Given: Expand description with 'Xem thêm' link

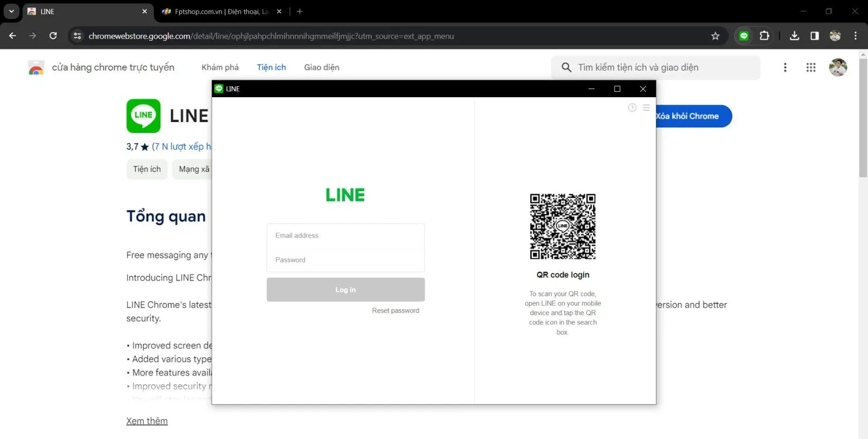Looking at the screenshot, I should coord(147,421).
